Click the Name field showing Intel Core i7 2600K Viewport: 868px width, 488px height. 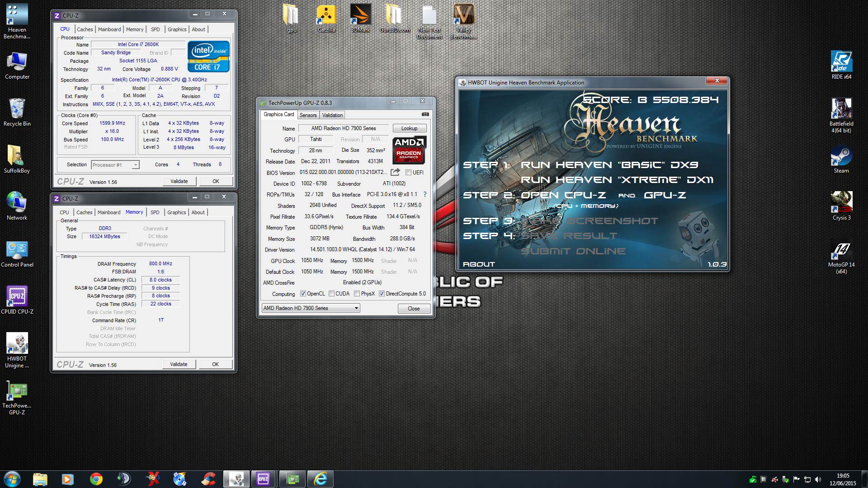click(138, 44)
